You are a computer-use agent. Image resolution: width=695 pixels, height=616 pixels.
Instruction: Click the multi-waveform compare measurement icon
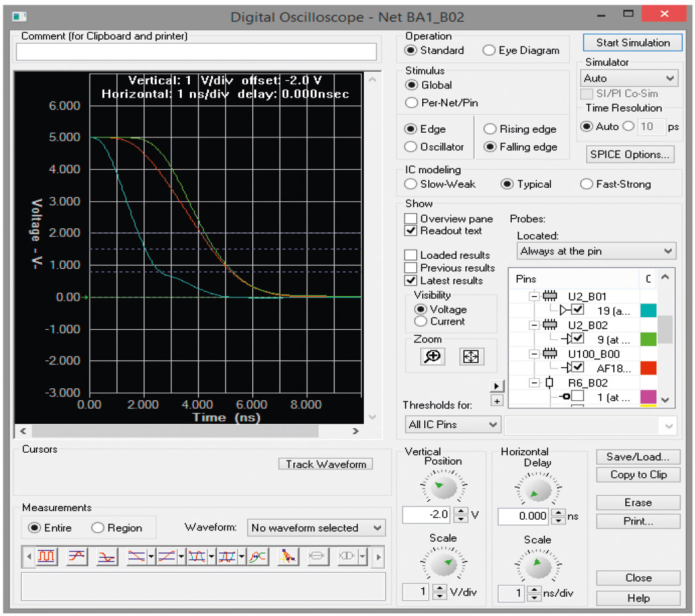tap(258, 557)
